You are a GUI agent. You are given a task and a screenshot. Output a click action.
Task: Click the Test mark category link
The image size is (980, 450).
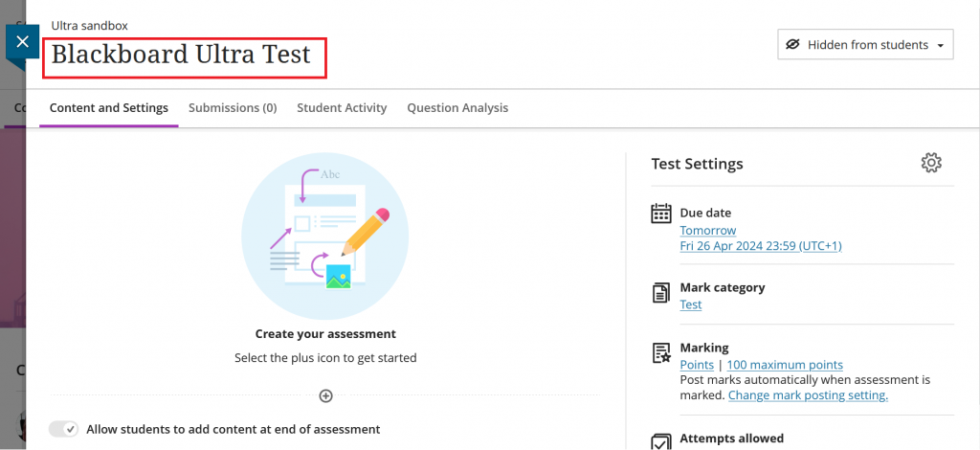click(690, 304)
